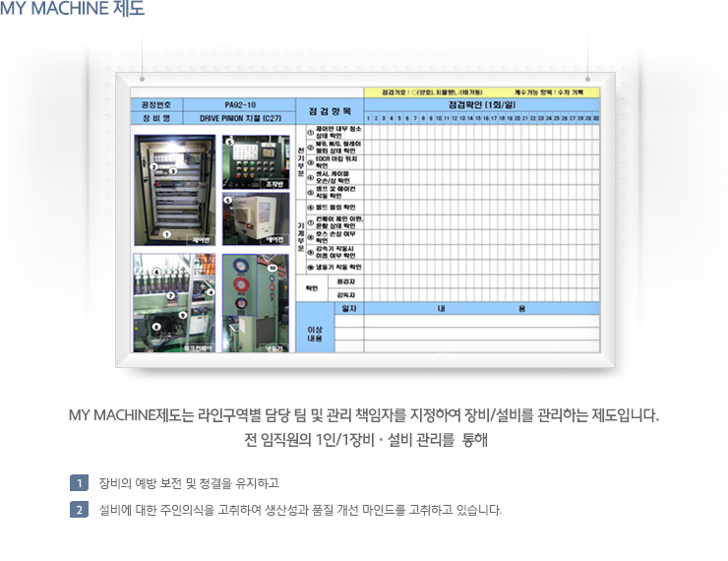
Task: Click the 감독자 row label
Action: click(346, 295)
